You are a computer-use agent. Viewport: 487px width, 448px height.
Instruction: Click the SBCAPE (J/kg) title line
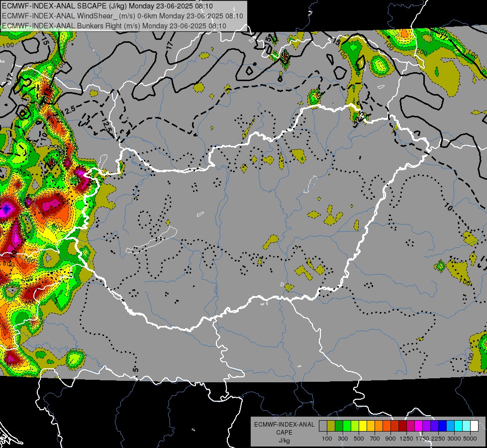tap(107, 6)
